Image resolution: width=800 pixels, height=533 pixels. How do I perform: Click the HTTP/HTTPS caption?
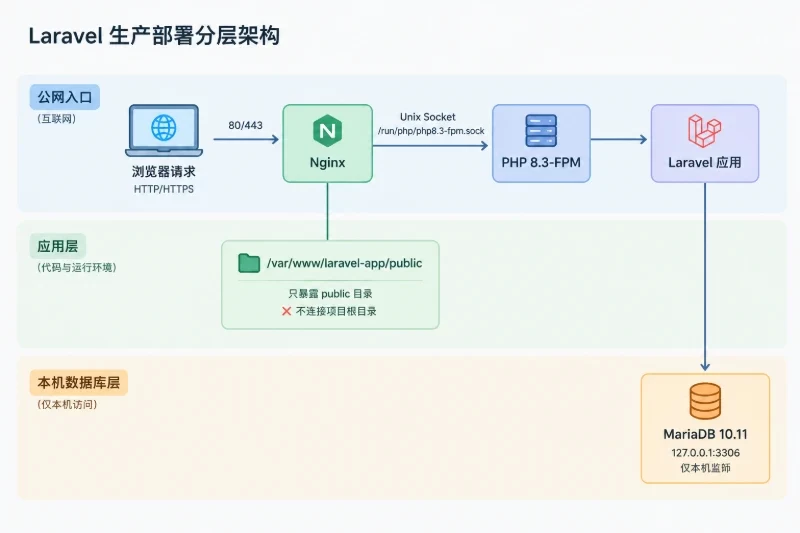coord(164,189)
